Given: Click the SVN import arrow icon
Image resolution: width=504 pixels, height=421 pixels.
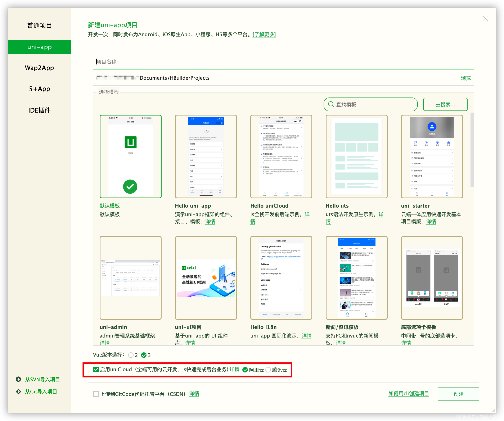Looking at the screenshot, I should pyautogui.click(x=18, y=379).
